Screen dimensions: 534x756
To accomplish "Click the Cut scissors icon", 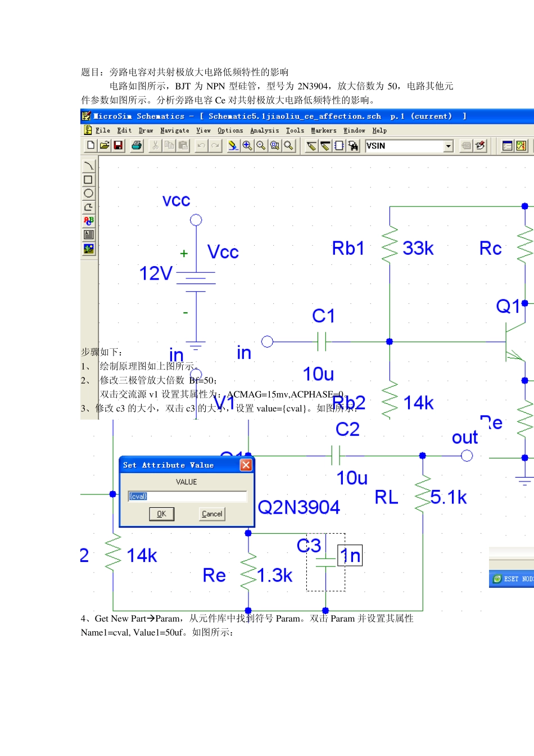I will 155,146.
